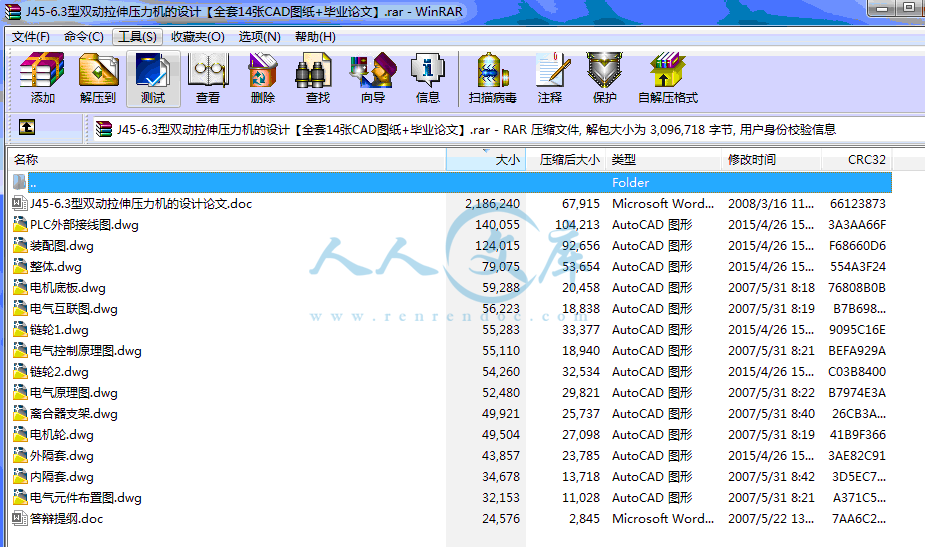
Task: Select file 电气元件布置图.dwg
Action: coord(86,497)
